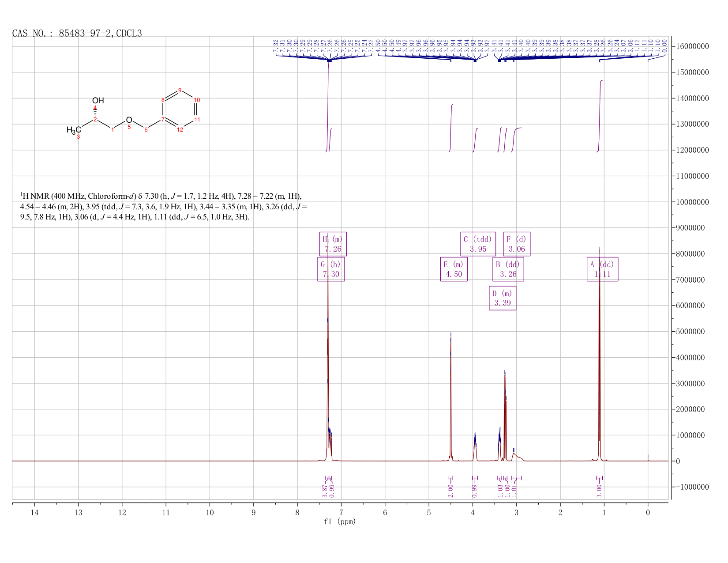Image resolution: width=728 pixels, height=563 pixels.
Task: Select the G (h) 7.30 multiplet label
Action: (x=331, y=269)
